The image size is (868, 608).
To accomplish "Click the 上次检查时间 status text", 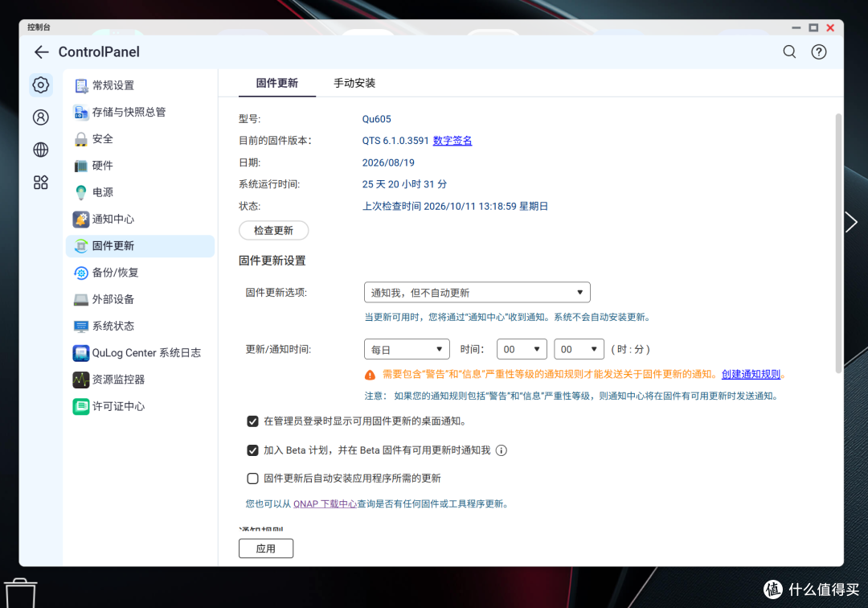I will (455, 207).
